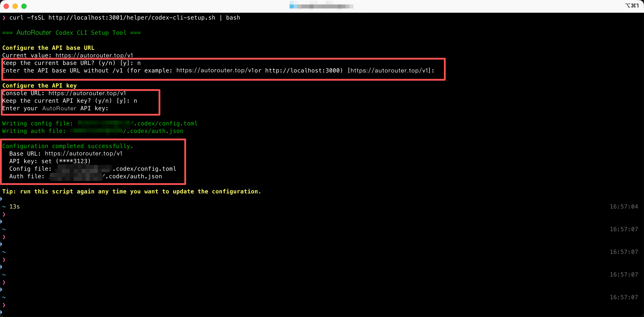
Task: Click 'Keep the current API key?' prompt line
Action: coord(70,101)
